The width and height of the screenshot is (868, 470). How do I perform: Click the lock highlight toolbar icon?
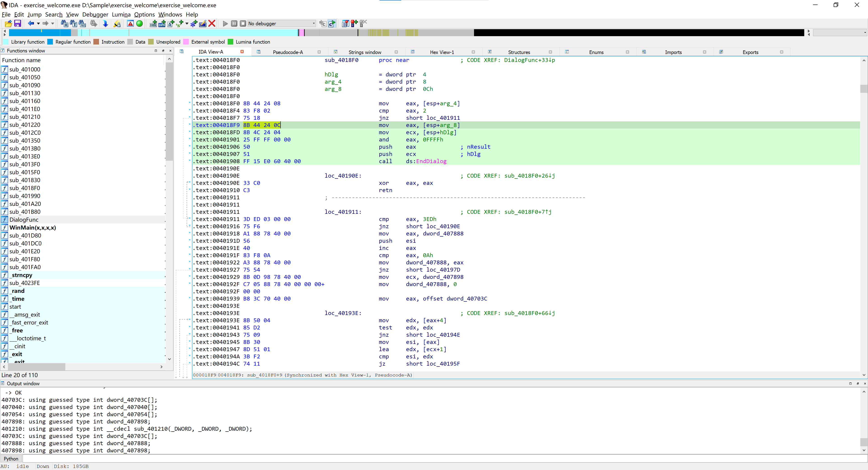[117, 23]
